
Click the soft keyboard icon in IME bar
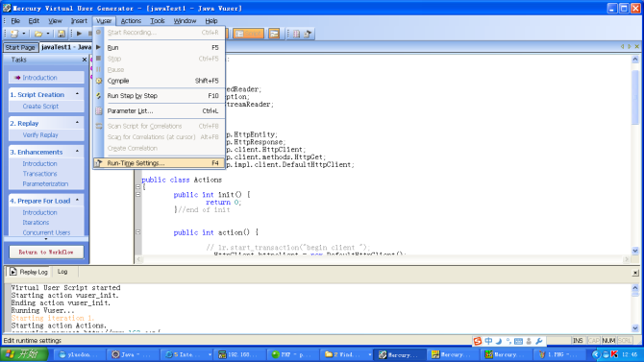point(518,341)
